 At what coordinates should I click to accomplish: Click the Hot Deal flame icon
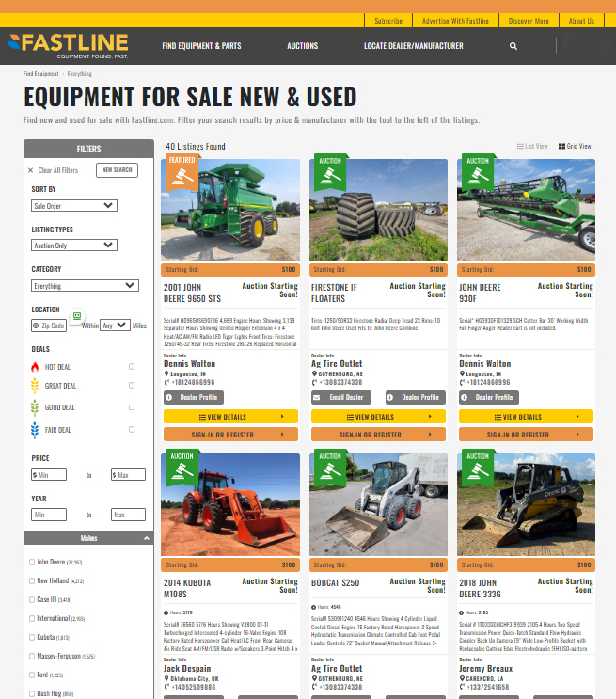click(35, 367)
